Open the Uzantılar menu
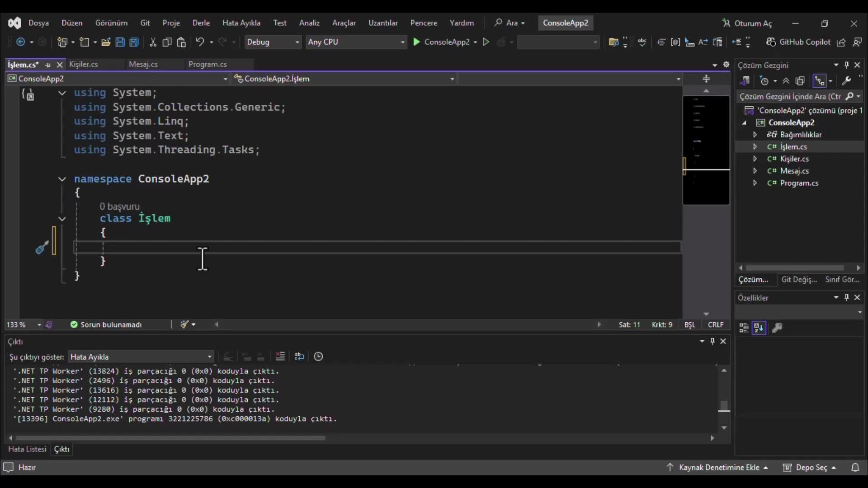This screenshot has height=488, width=868. click(x=382, y=23)
